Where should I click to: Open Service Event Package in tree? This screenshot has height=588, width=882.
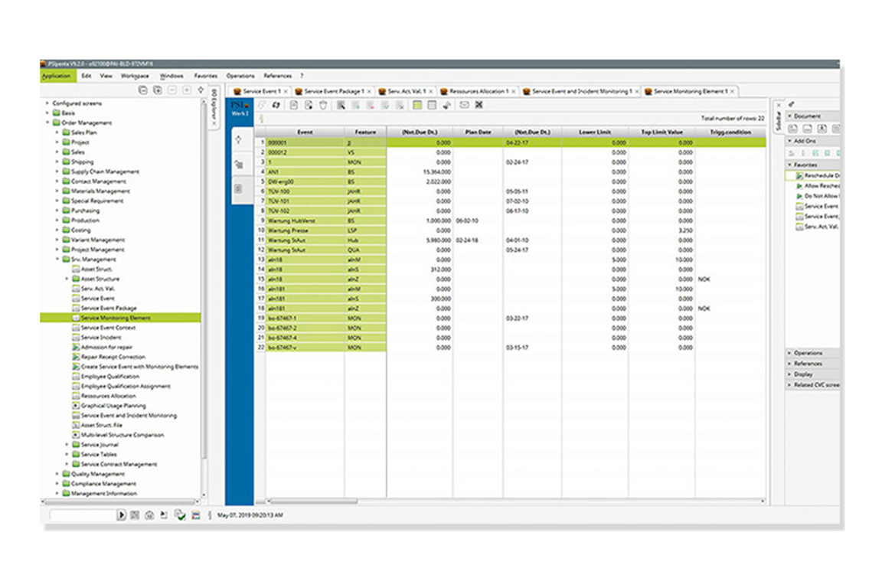pos(109,308)
